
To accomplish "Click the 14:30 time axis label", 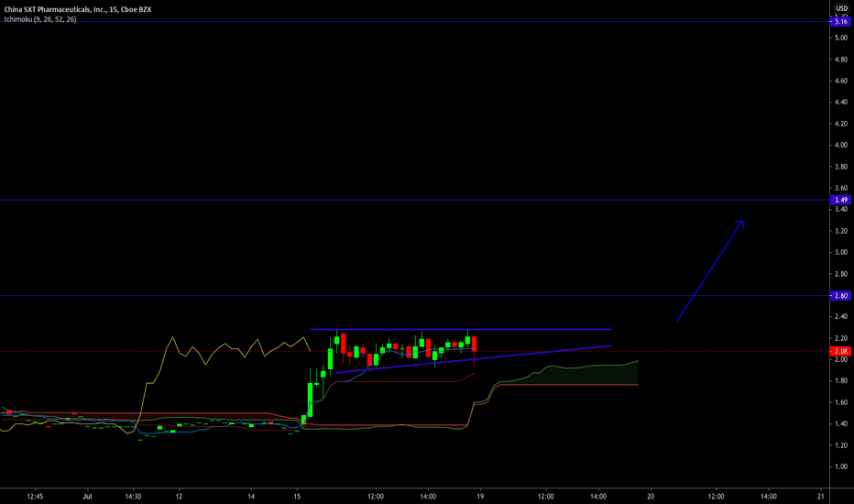I will click(133, 497).
